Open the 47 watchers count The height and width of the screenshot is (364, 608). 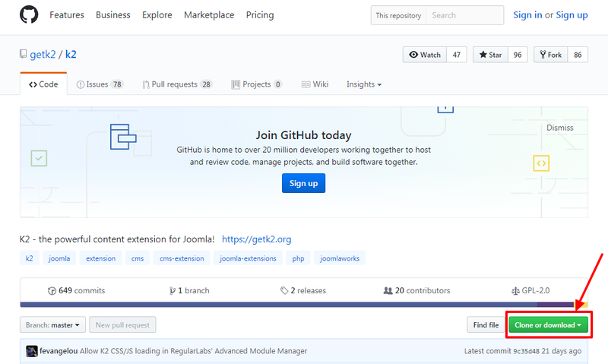tap(457, 55)
